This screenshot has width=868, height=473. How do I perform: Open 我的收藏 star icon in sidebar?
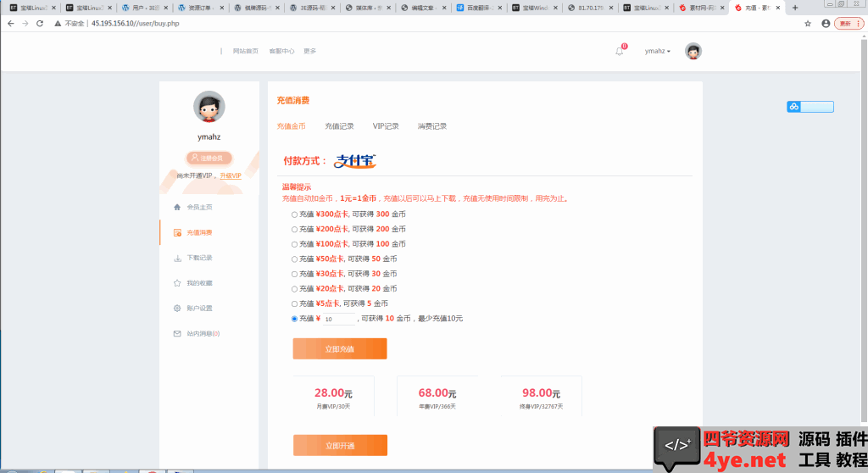click(x=177, y=283)
